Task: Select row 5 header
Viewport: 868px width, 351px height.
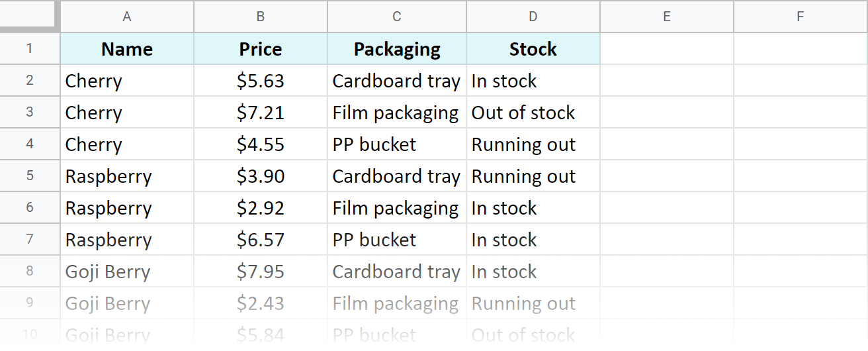Action: coord(30,176)
